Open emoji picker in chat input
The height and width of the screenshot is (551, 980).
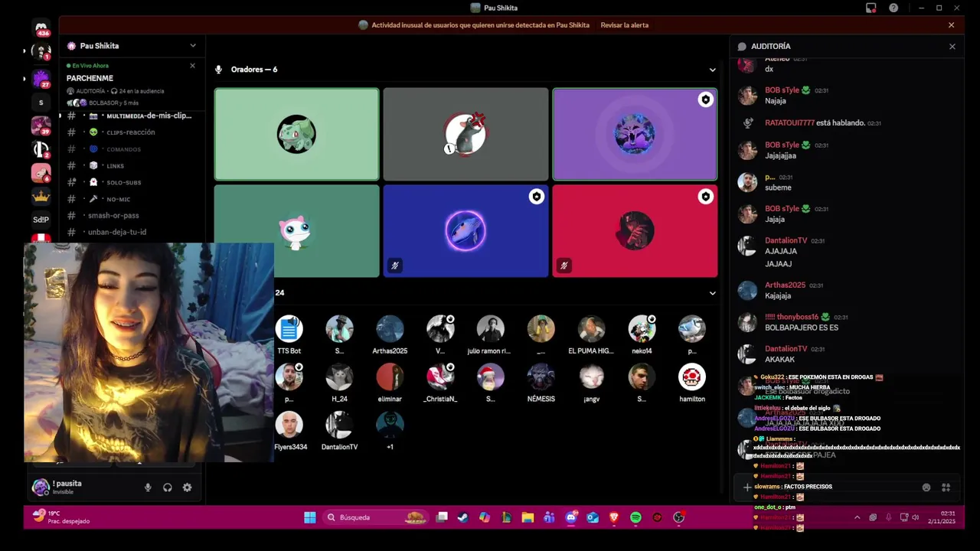926,487
